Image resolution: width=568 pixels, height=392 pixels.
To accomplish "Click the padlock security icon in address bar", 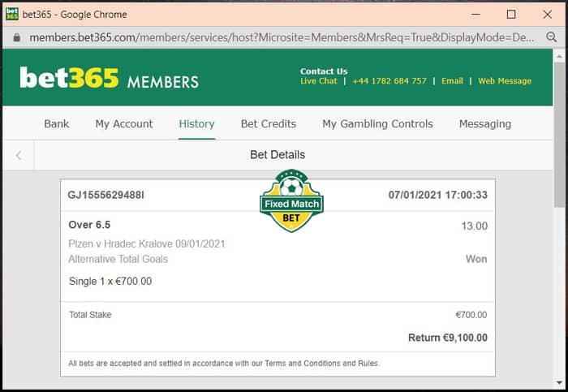I will click(17, 37).
